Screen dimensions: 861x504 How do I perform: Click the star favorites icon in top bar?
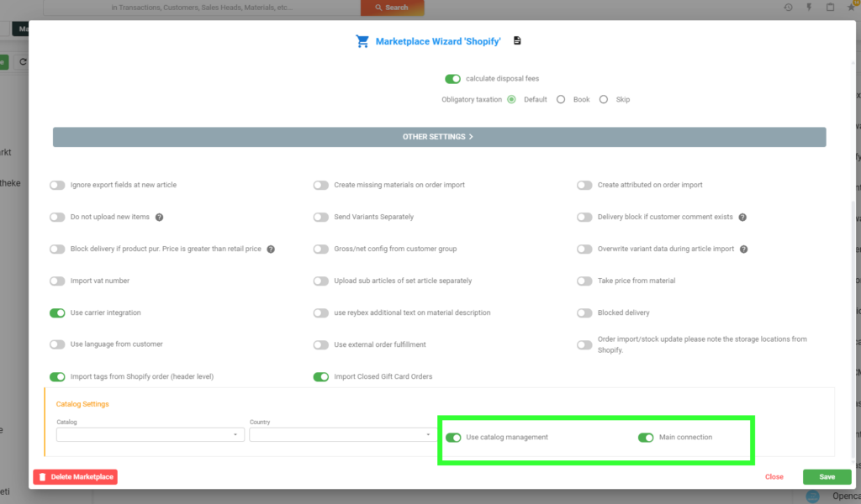[851, 7]
